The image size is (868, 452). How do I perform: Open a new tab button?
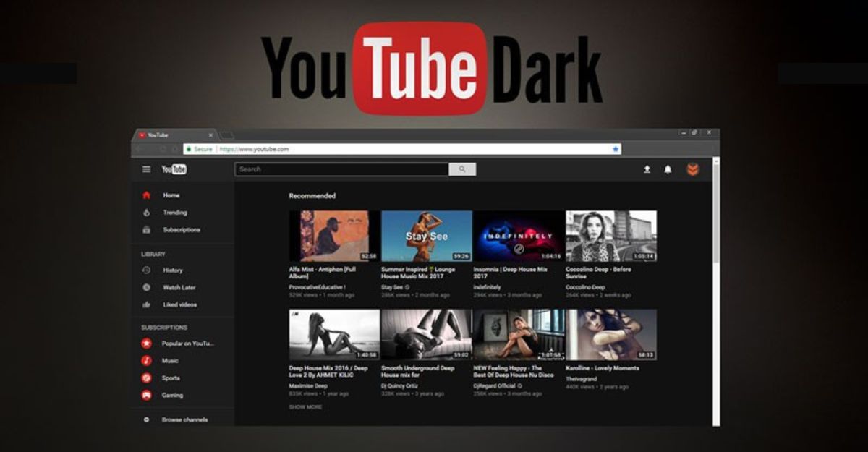tap(226, 135)
